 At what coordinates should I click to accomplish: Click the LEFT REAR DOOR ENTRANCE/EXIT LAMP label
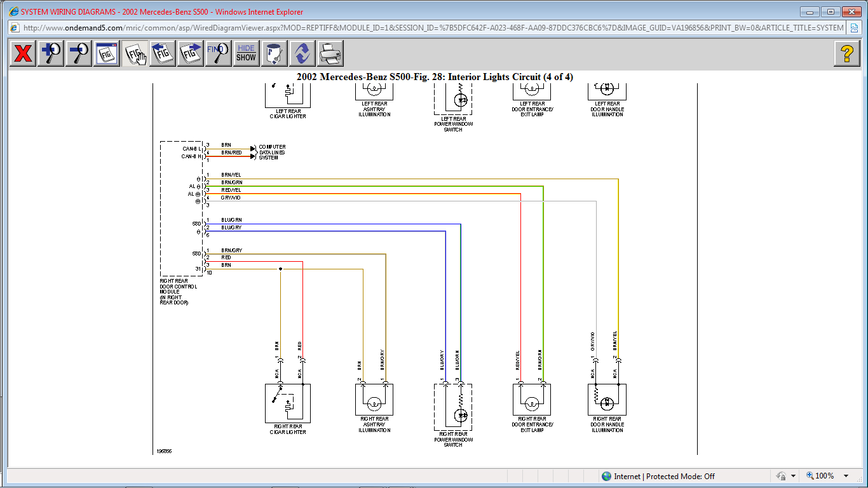(x=532, y=109)
